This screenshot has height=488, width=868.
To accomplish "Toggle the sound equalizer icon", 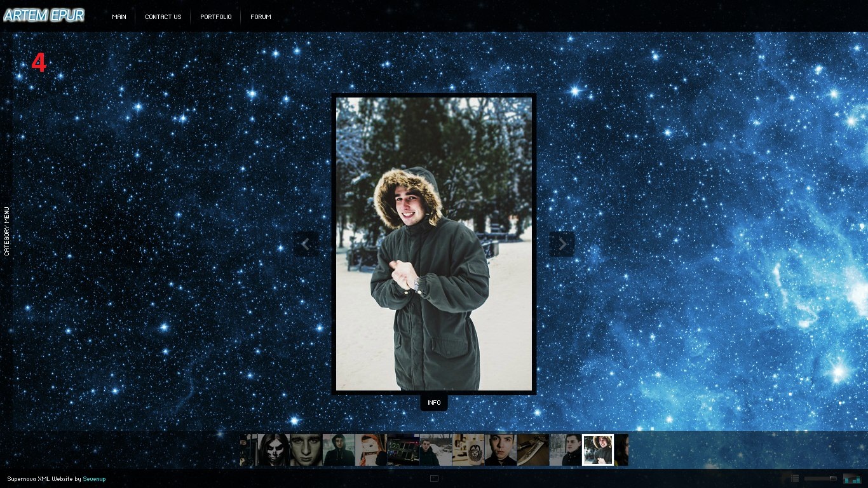I will click(x=851, y=478).
